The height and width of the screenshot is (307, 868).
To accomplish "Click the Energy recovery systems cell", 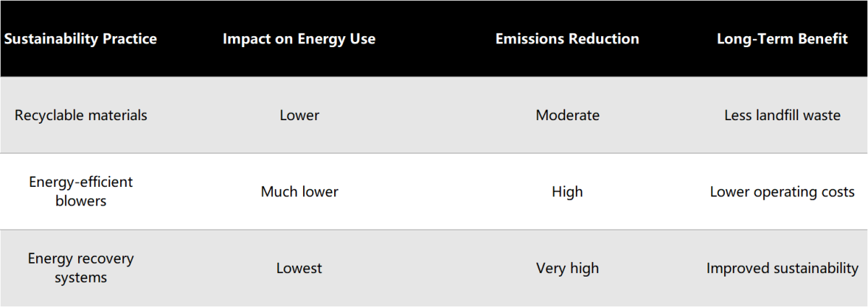I will point(81,268).
